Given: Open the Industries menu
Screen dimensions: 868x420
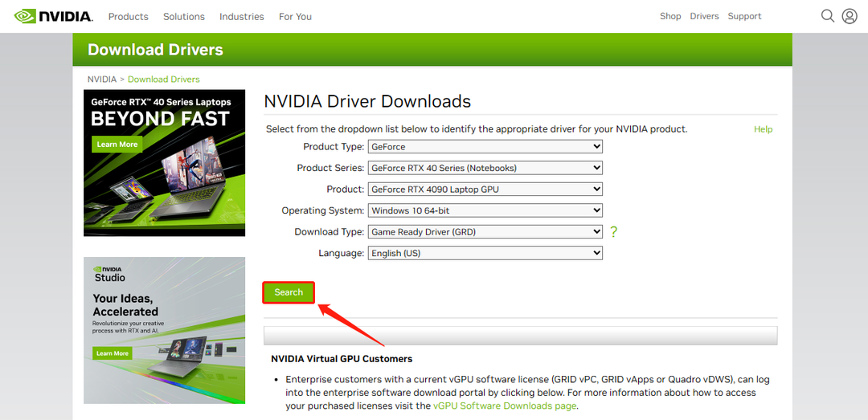Looking at the screenshot, I should [242, 16].
